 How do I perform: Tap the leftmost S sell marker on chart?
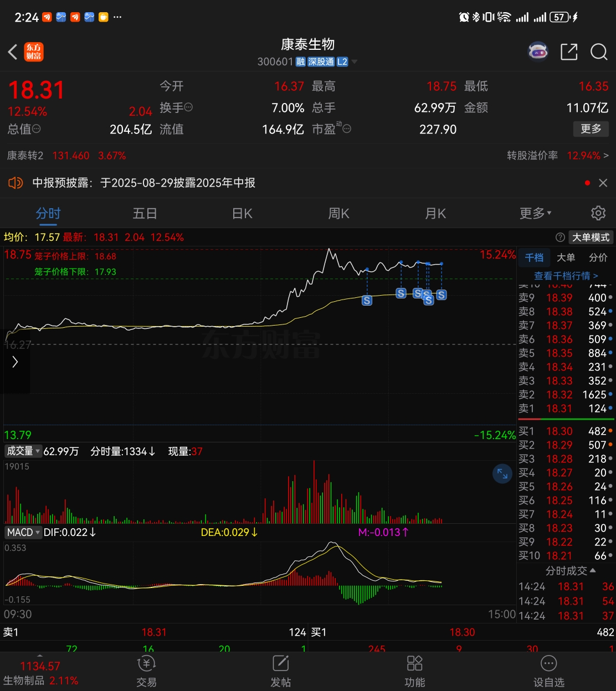(367, 300)
